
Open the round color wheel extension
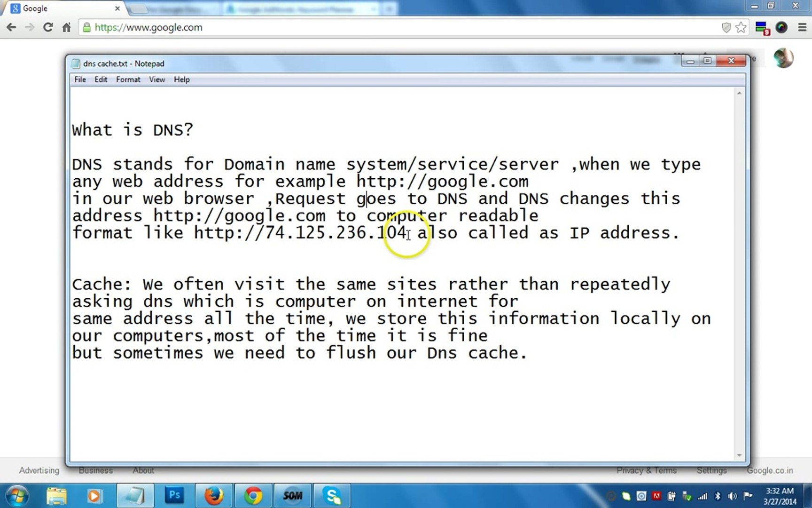pyautogui.click(x=781, y=27)
